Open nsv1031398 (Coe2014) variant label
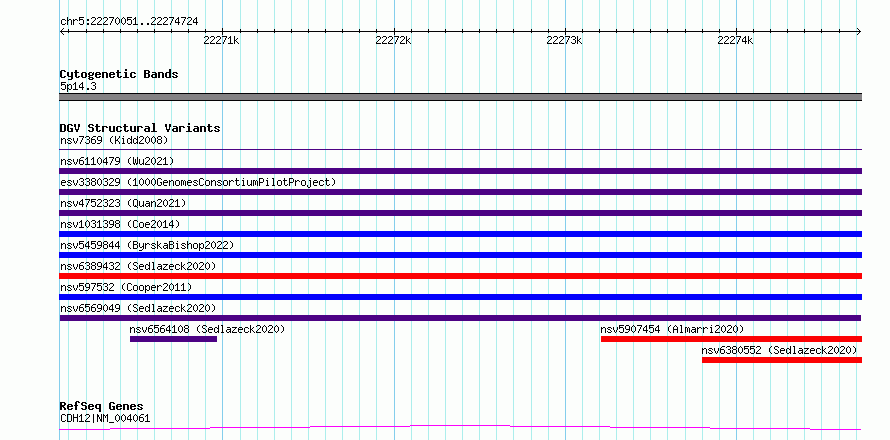The width and height of the screenshot is (890, 440). (120, 224)
